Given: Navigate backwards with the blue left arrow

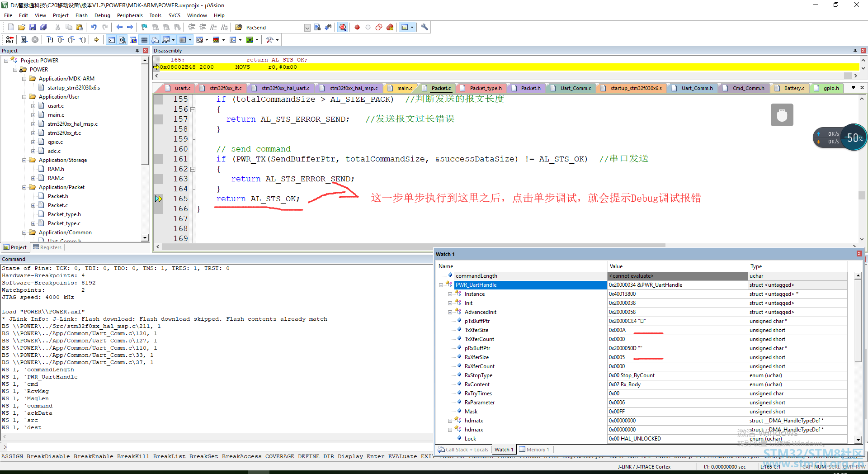Looking at the screenshot, I should click(x=119, y=27).
